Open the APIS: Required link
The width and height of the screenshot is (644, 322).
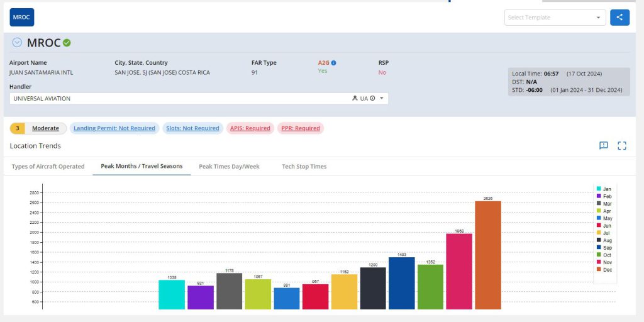tap(250, 128)
